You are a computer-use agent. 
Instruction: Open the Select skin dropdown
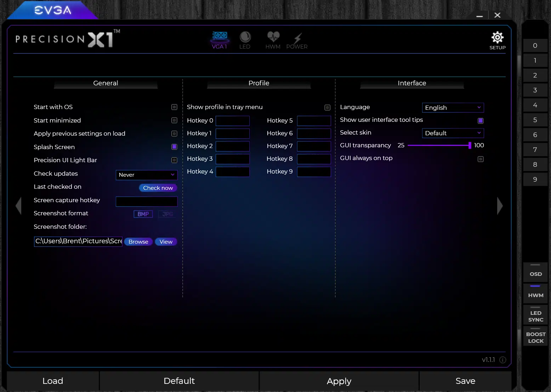[x=453, y=133]
